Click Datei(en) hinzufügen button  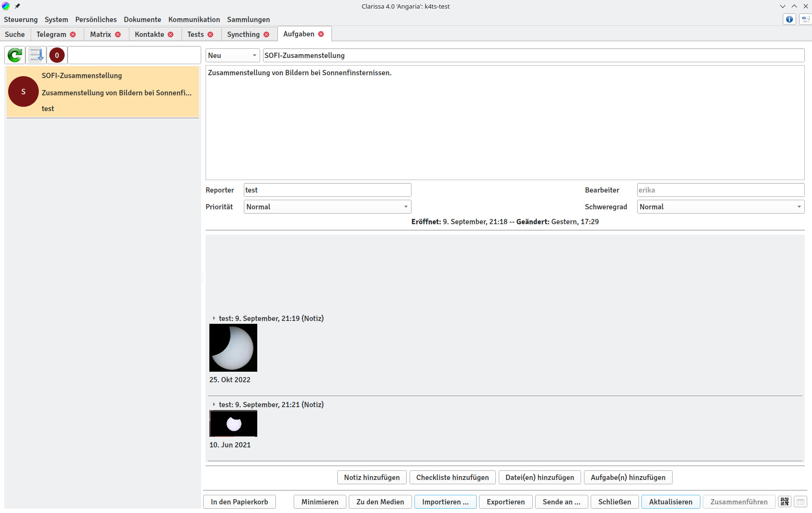tap(540, 477)
